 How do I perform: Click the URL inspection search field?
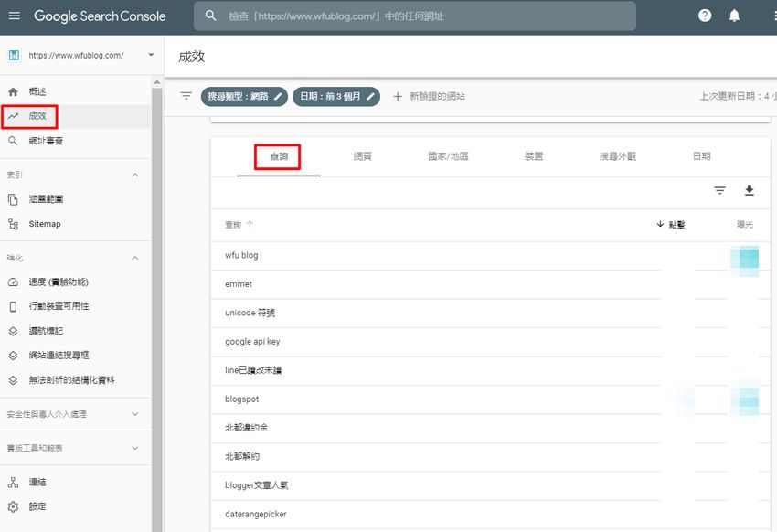(x=415, y=16)
